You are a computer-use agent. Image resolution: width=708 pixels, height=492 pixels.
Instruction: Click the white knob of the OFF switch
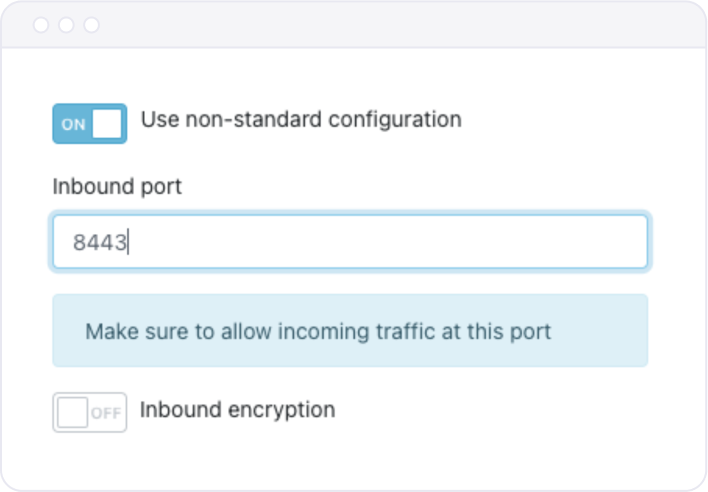click(x=72, y=412)
